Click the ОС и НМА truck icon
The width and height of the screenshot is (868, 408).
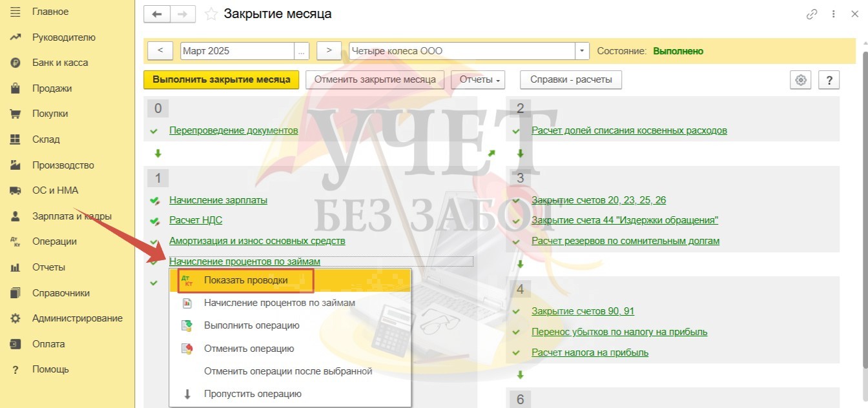coord(16,190)
